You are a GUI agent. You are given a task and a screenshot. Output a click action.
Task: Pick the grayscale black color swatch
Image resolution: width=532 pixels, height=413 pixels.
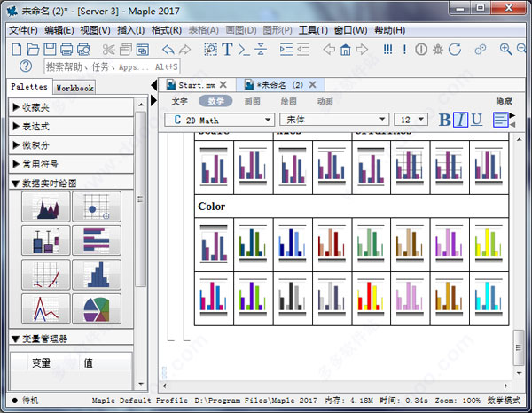(x=293, y=299)
